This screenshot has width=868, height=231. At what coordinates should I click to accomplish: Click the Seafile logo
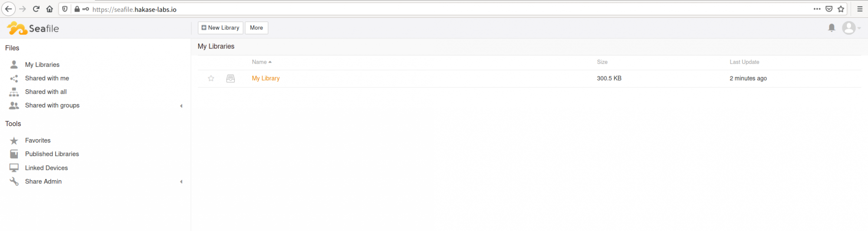[33, 28]
